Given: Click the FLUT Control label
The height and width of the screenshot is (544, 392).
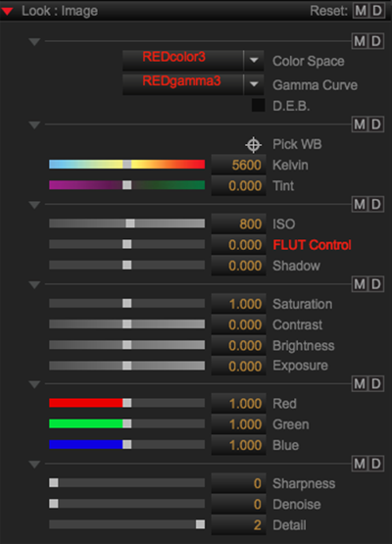Looking at the screenshot, I should 312,245.
